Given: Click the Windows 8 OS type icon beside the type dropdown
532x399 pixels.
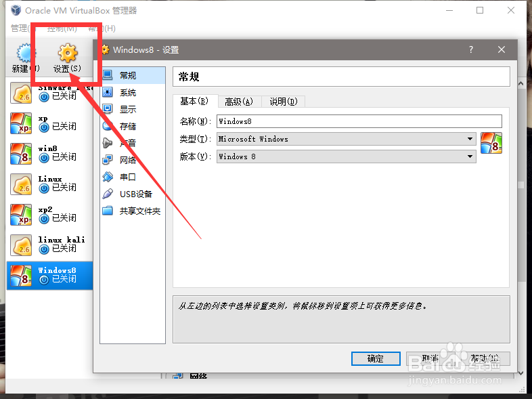Looking at the screenshot, I should (x=491, y=143).
